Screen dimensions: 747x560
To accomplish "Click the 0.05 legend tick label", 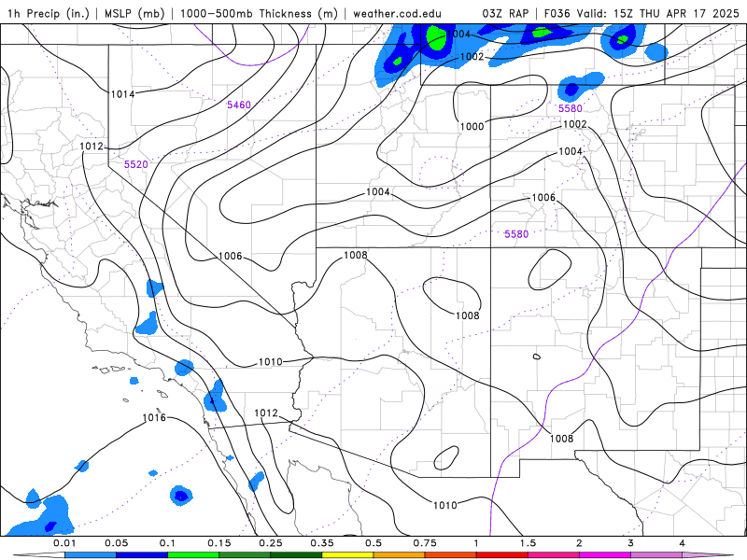I will (x=116, y=543).
